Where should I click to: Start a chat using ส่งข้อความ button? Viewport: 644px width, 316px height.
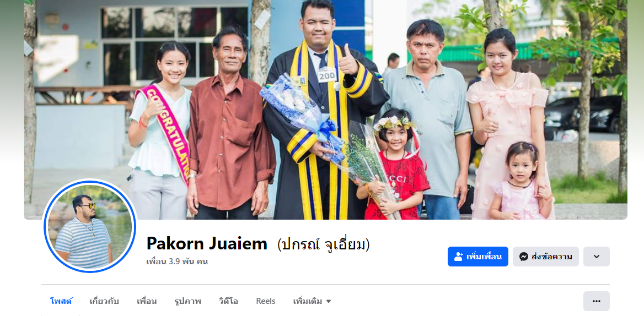click(545, 257)
